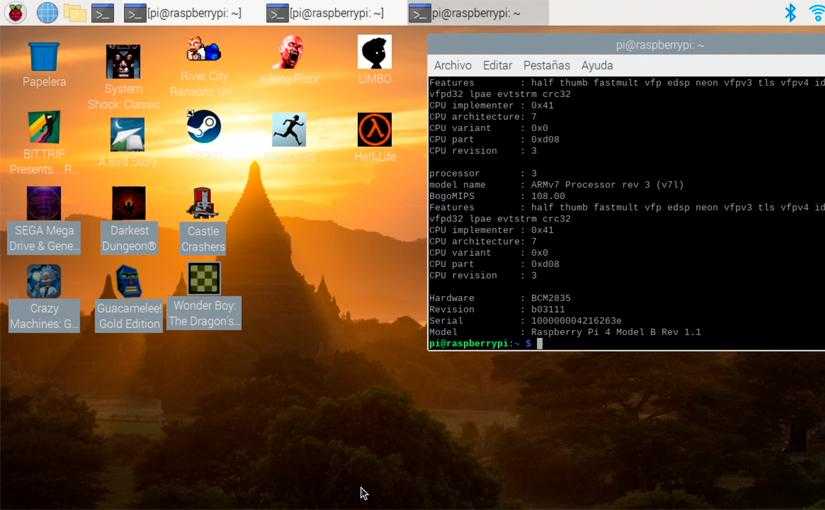Image resolution: width=825 pixels, height=510 pixels.
Task: Launch the web browser globe icon
Action: tap(47, 13)
